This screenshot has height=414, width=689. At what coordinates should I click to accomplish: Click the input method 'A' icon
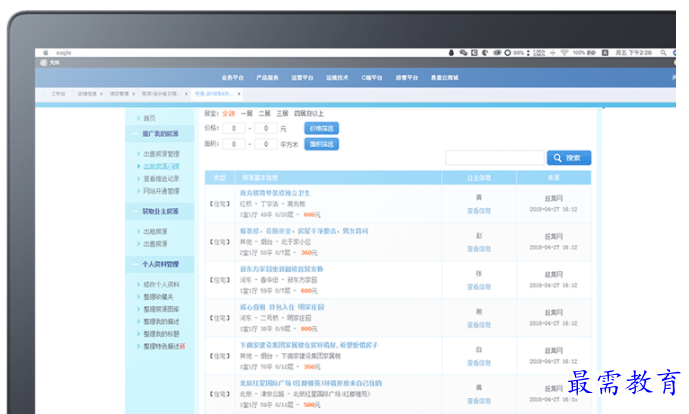coord(605,53)
